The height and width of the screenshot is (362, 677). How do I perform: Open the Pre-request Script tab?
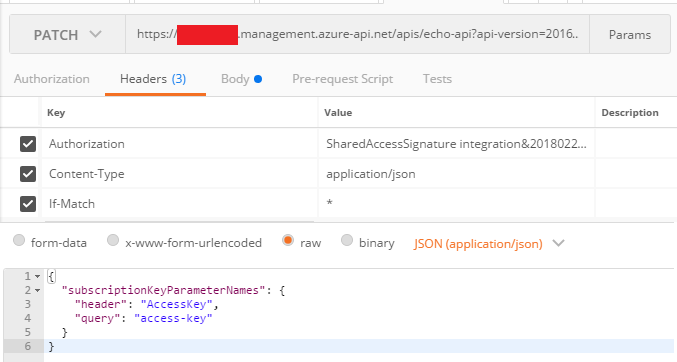coord(342,79)
